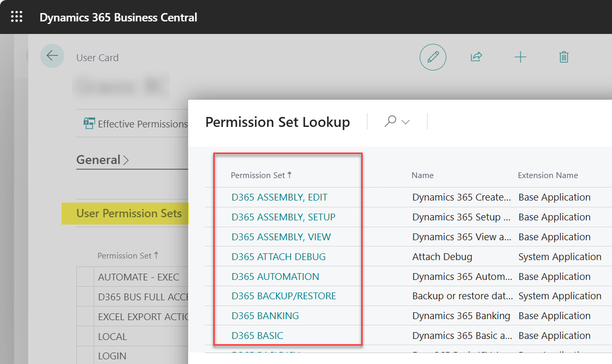Click D365 BUS FULL ACCESS row in User Card
The height and width of the screenshot is (364, 612).
click(x=143, y=297)
